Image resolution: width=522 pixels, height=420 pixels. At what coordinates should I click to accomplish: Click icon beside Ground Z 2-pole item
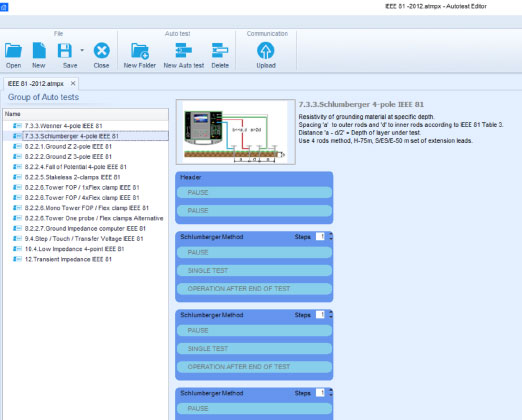[x=17, y=146]
